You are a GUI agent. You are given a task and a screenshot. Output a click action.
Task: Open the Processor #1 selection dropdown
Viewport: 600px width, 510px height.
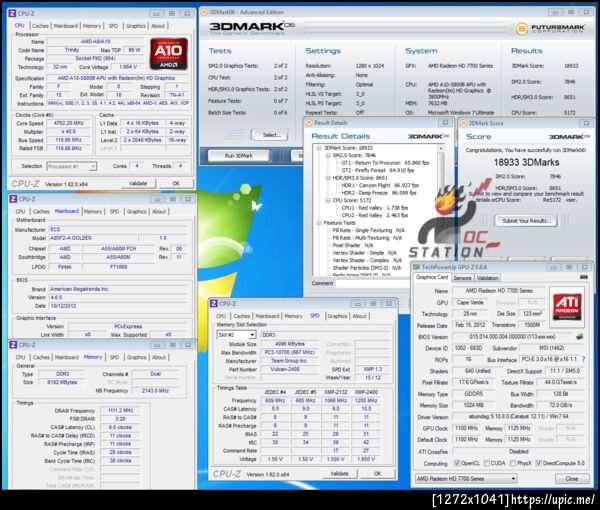(x=93, y=166)
